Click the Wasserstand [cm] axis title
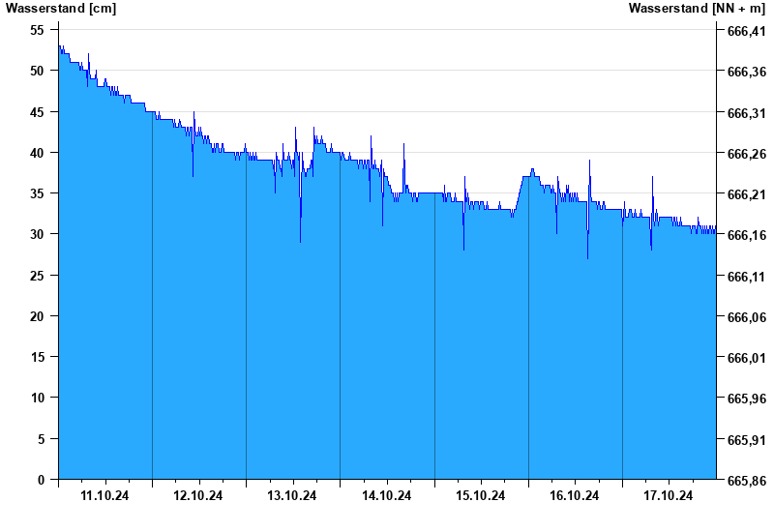Screen dimensions: 774x532 (61, 9)
